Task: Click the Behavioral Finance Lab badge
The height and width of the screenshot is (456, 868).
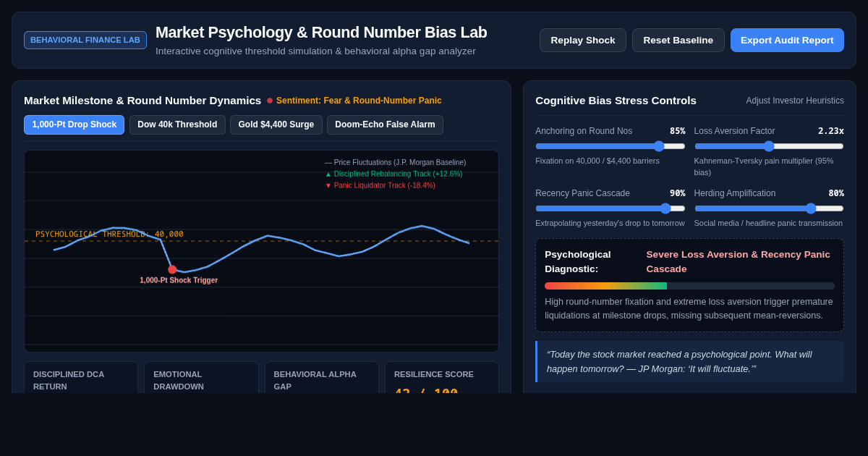Action: (85, 40)
